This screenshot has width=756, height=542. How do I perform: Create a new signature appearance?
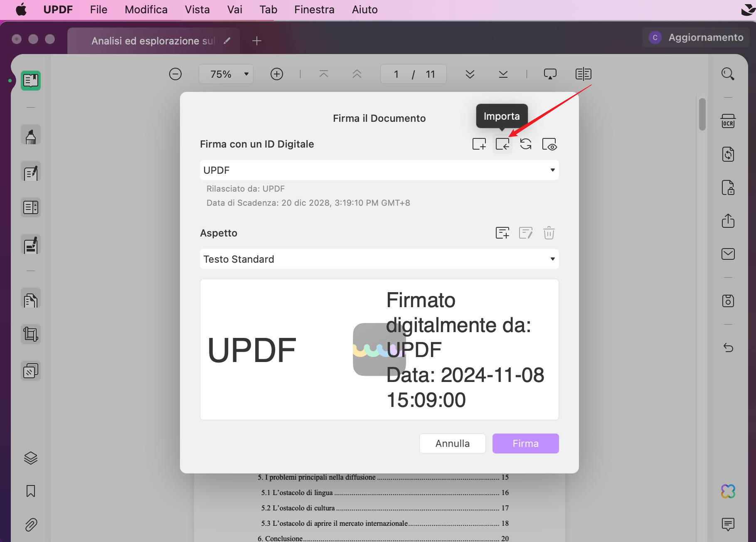[502, 233]
